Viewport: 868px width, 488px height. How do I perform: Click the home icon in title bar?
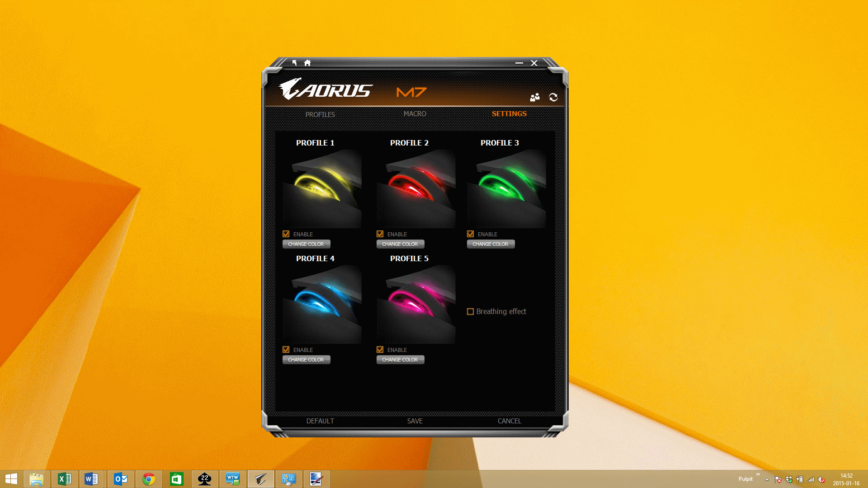pyautogui.click(x=307, y=63)
